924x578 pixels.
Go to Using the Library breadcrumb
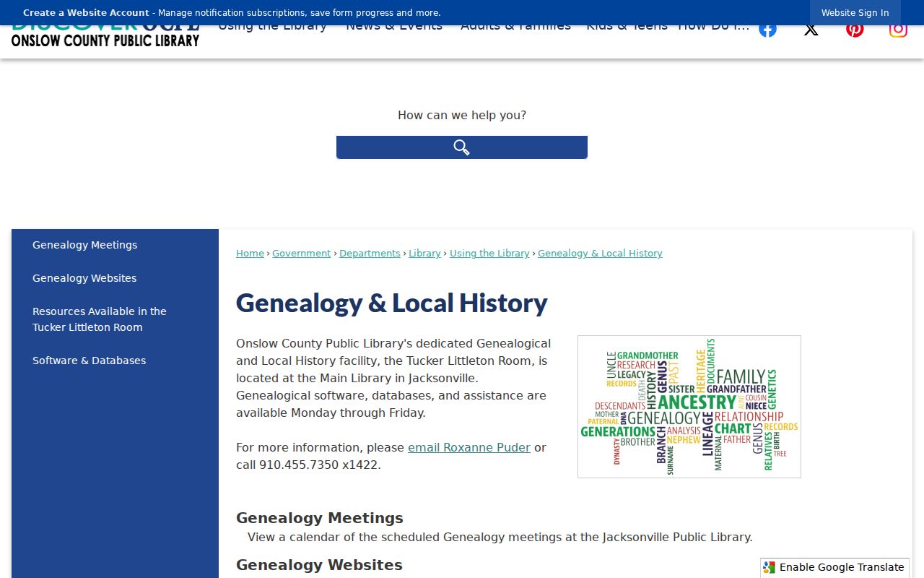point(489,254)
